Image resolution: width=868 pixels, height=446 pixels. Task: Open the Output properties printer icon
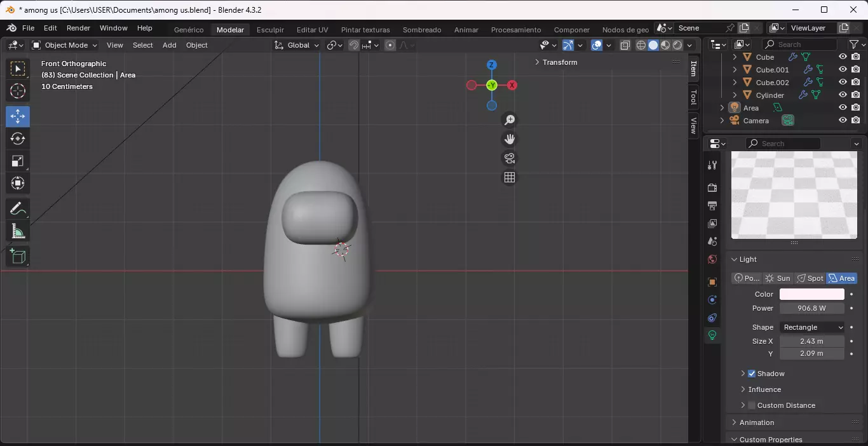tap(712, 205)
